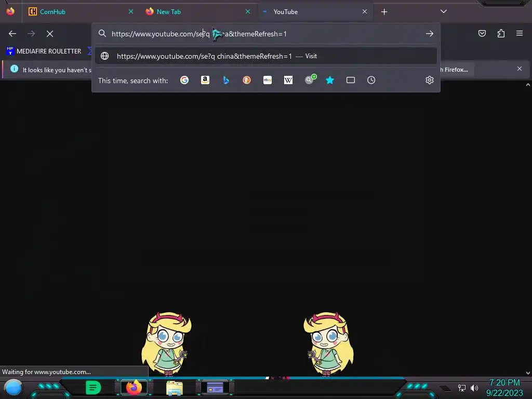
Task: Click the Go arrow in address bar
Action: click(430, 34)
